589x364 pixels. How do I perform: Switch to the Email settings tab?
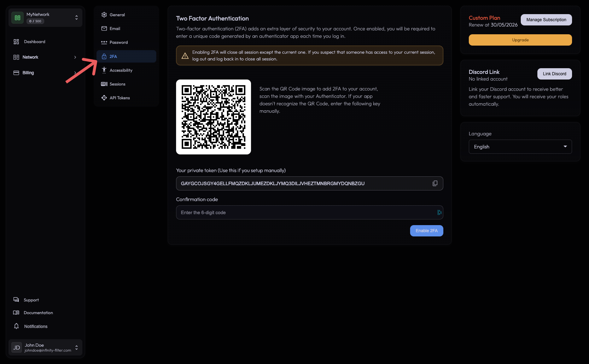coord(126,29)
